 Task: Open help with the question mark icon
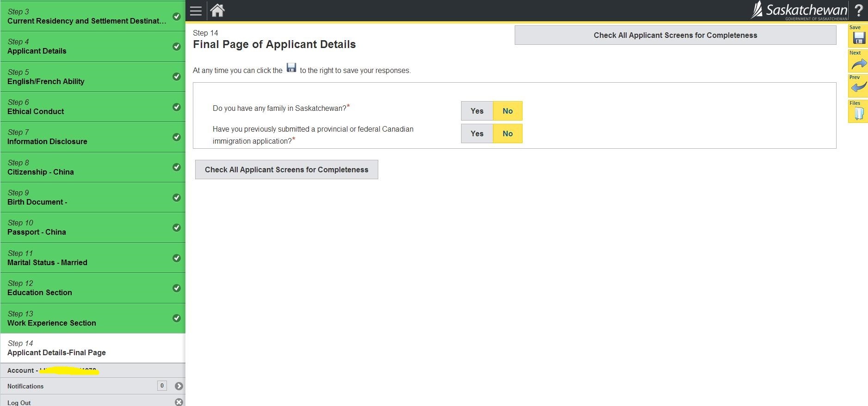(858, 11)
